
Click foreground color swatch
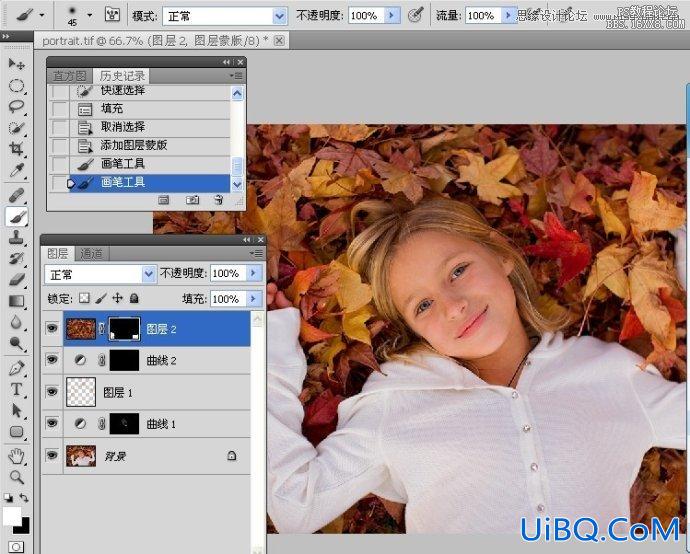(x=12, y=516)
